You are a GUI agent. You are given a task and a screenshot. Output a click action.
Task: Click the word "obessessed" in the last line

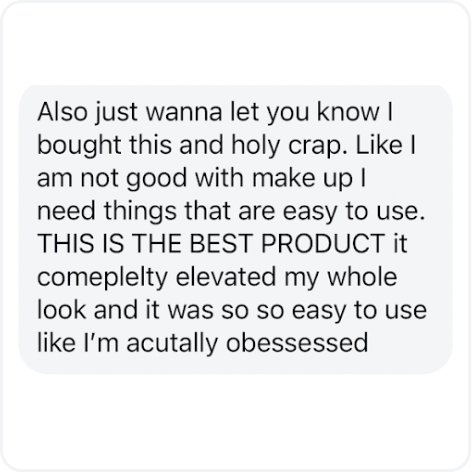point(297,343)
